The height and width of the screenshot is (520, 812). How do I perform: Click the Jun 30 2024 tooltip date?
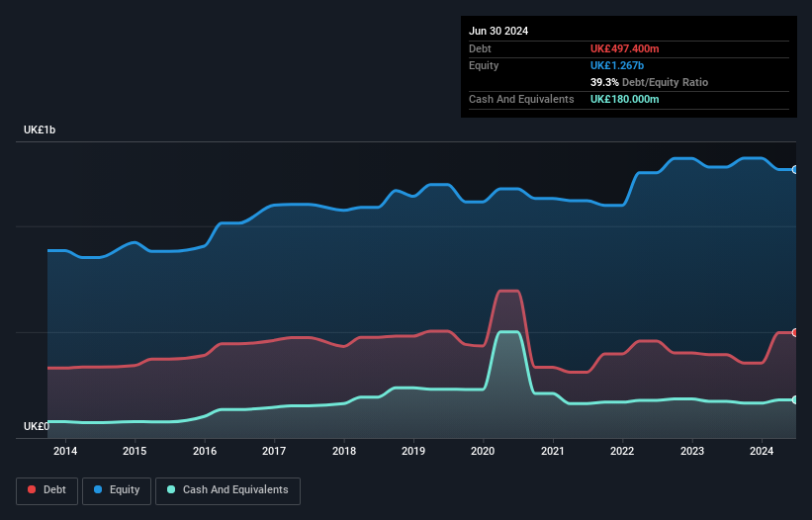tap(498, 31)
